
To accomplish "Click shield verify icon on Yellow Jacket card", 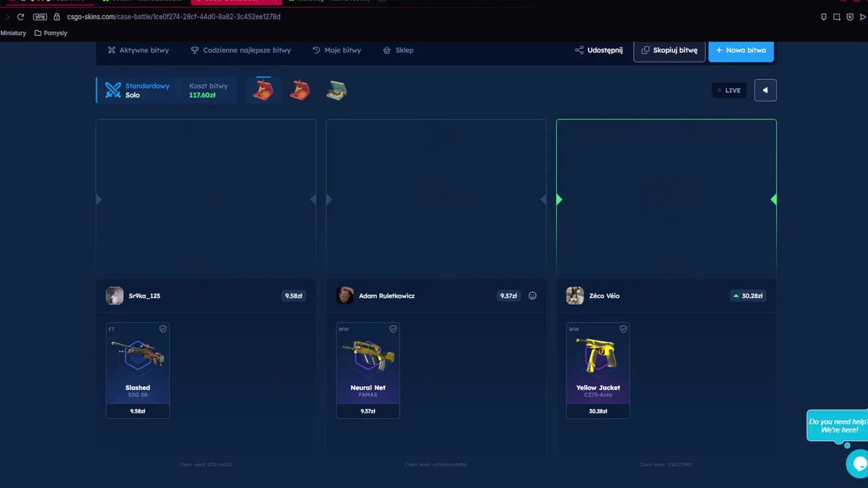I will coord(623,329).
